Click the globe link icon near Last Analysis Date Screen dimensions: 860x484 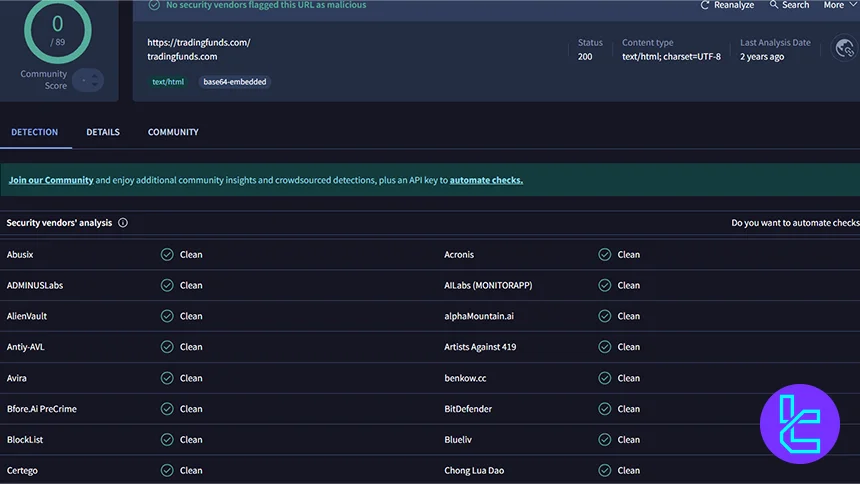[x=845, y=49]
